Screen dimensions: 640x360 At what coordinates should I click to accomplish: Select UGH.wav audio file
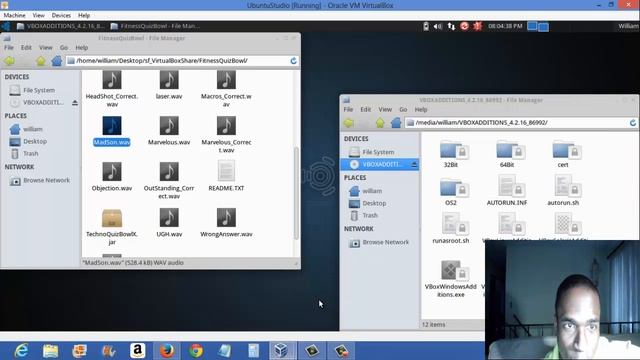pyautogui.click(x=169, y=218)
